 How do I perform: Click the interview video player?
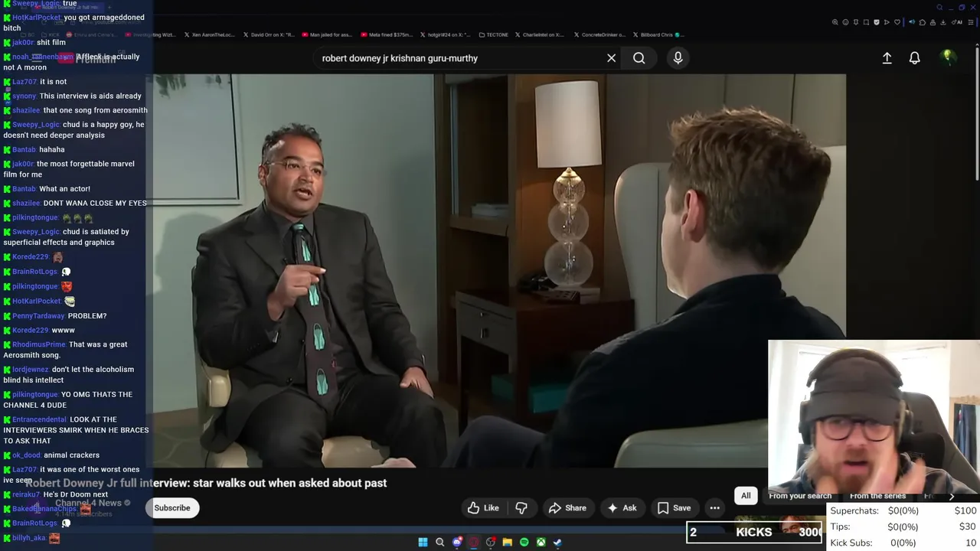(x=499, y=271)
